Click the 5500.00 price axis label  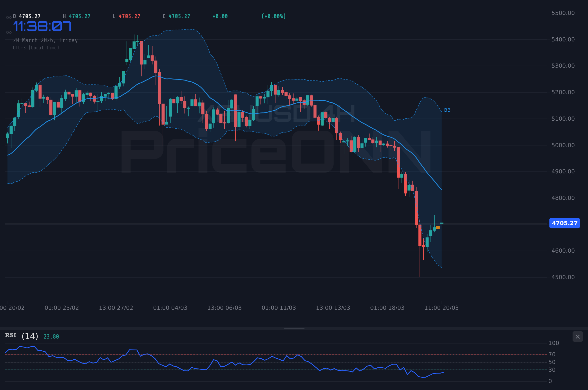coord(563,12)
